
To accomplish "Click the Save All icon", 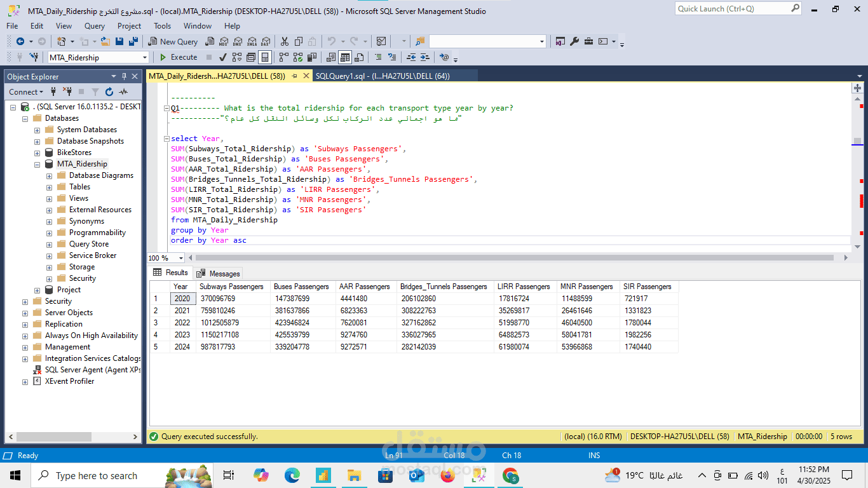I will pyautogui.click(x=133, y=41).
